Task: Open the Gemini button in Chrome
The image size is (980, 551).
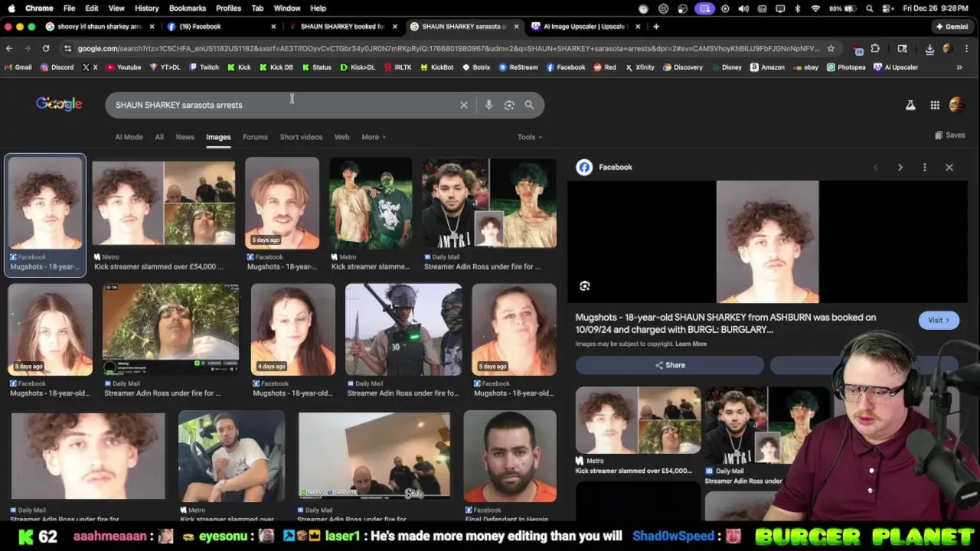Action: pyautogui.click(x=952, y=26)
